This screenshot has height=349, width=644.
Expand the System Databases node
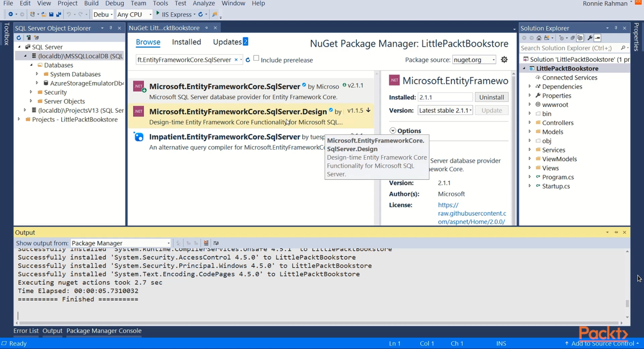(37, 74)
